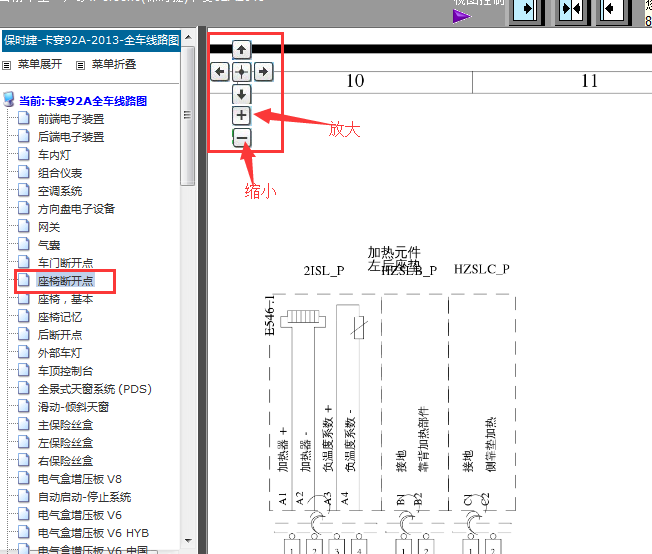
Task: Click the computer icon of the root node
Action: 8,100
